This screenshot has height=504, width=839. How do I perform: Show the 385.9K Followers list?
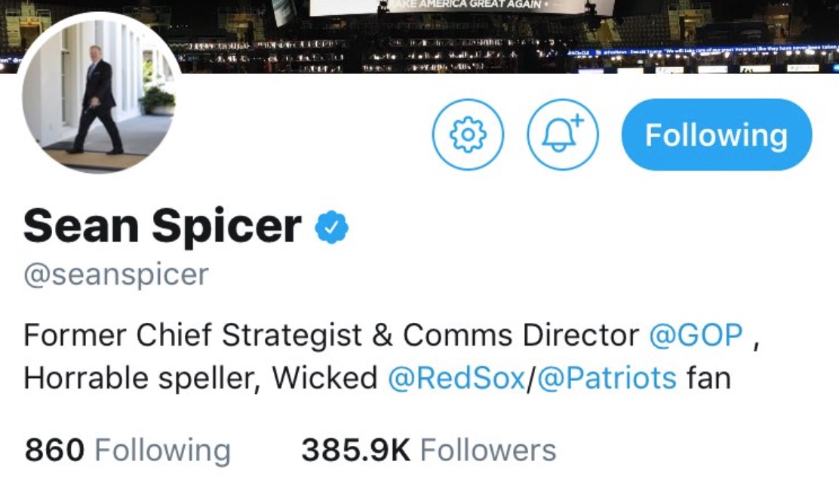[x=429, y=450]
